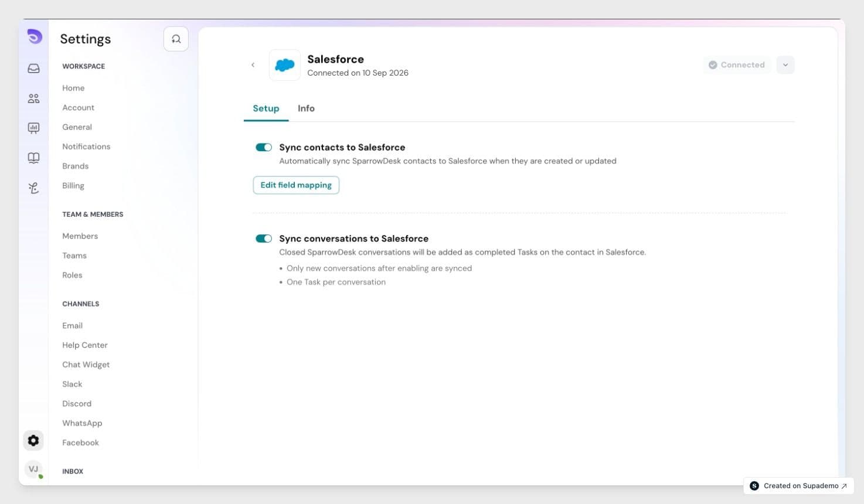Open Home settings
This screenshot has height=504, width=864.
click(73, 88)
